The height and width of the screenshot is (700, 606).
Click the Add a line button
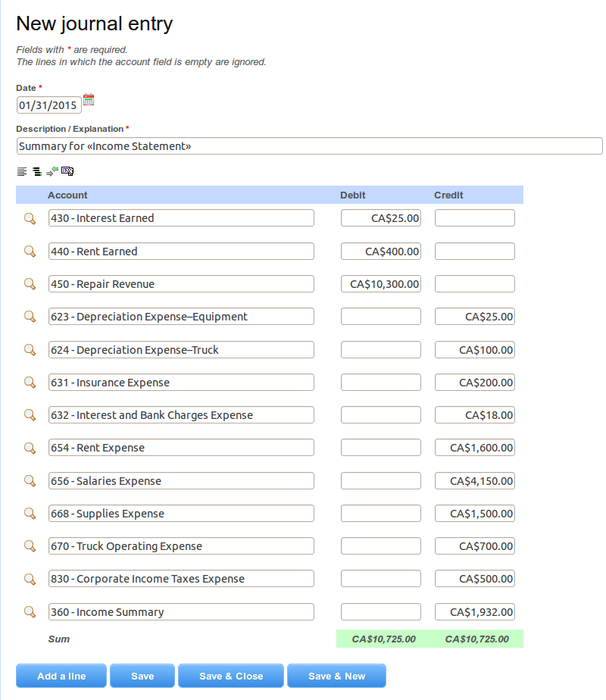tap(61, 675)
